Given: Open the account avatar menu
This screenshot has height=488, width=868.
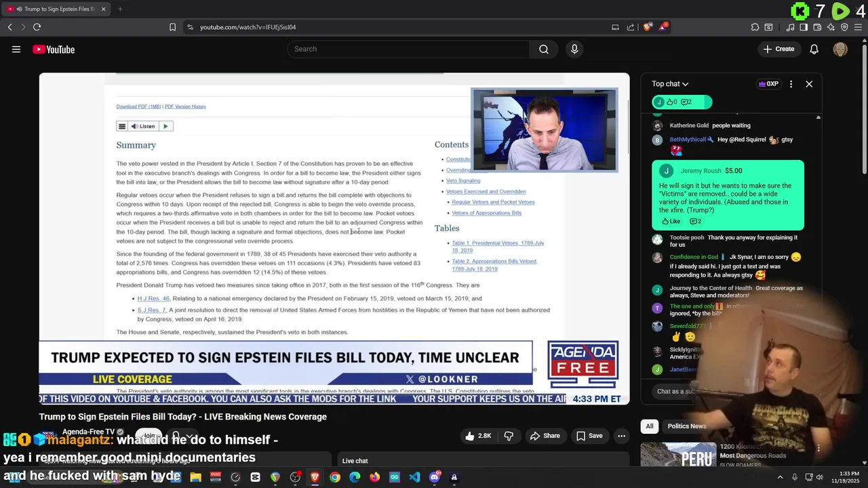Looking at the screenshot, I should pos(840,49).
